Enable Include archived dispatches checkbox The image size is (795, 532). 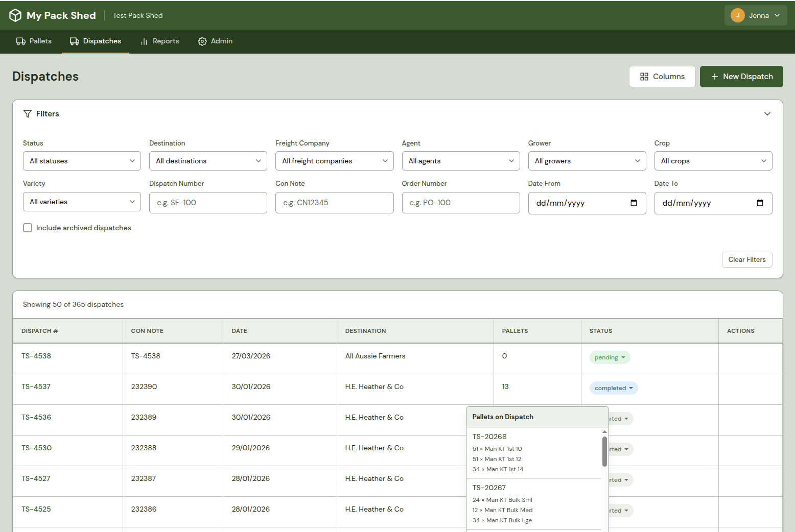click(28, 228)
